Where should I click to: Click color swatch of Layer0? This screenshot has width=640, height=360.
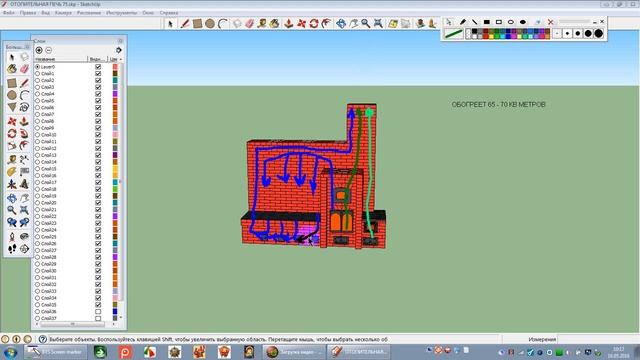click(115, 67)
